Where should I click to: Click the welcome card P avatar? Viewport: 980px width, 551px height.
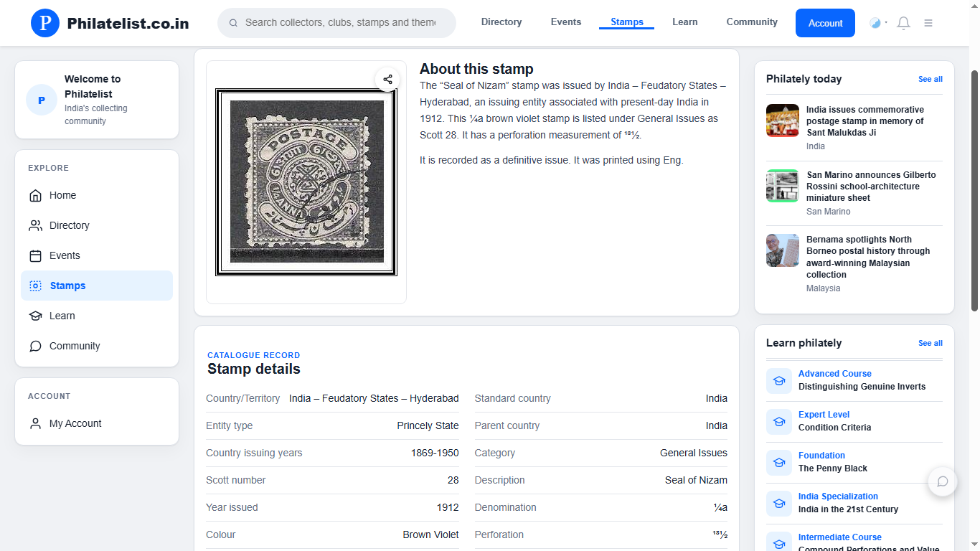(42, 100)
